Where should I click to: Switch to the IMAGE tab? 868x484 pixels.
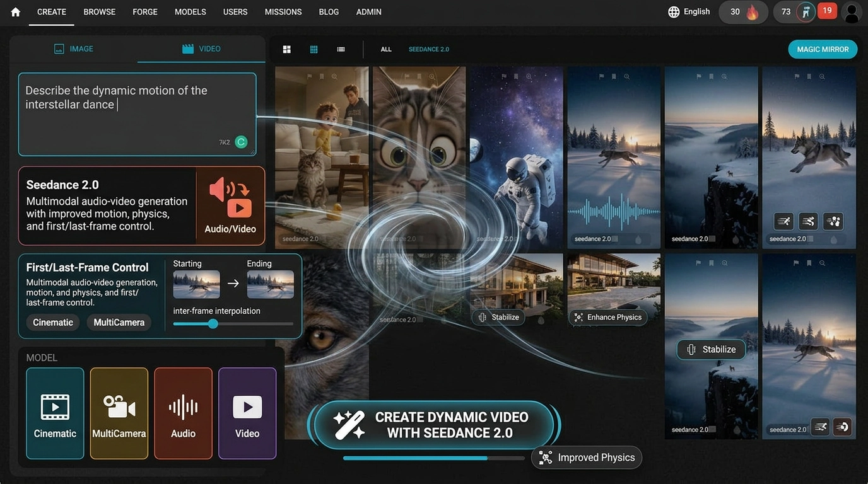coord(74,49)
